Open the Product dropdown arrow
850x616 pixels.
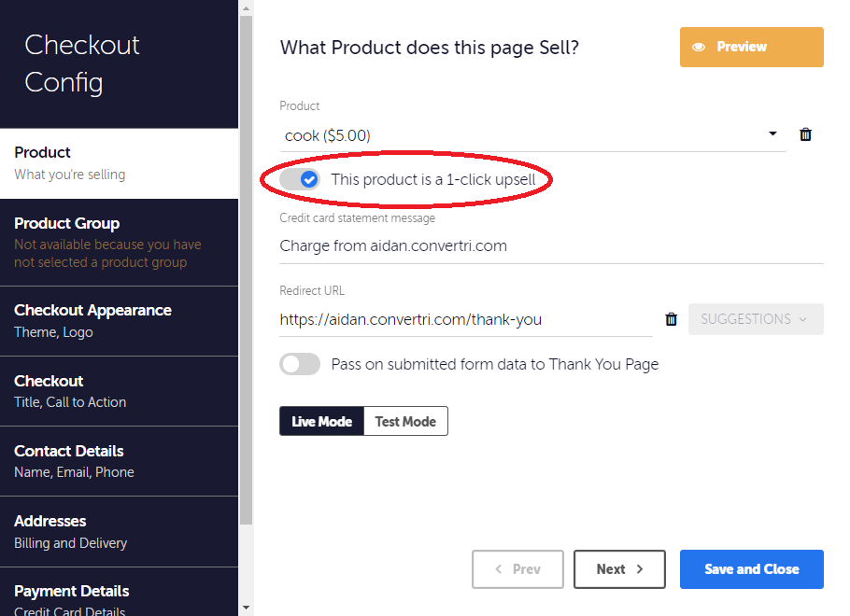[x=772, y=134]
